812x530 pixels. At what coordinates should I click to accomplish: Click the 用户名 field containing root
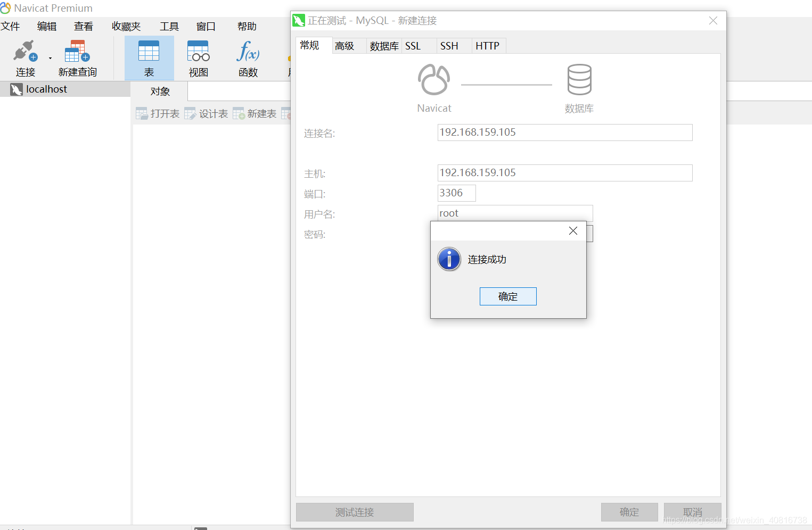(515, 213)
